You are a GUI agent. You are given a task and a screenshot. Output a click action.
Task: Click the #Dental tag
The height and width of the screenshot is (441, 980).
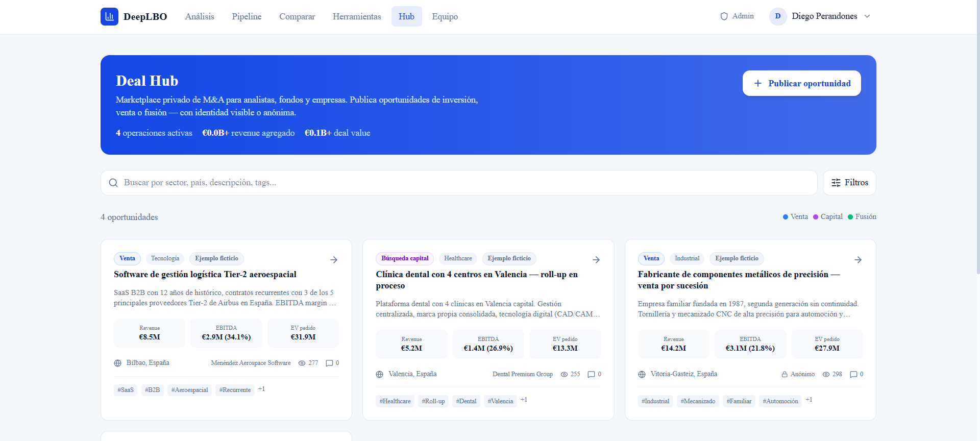pos(466,401)
